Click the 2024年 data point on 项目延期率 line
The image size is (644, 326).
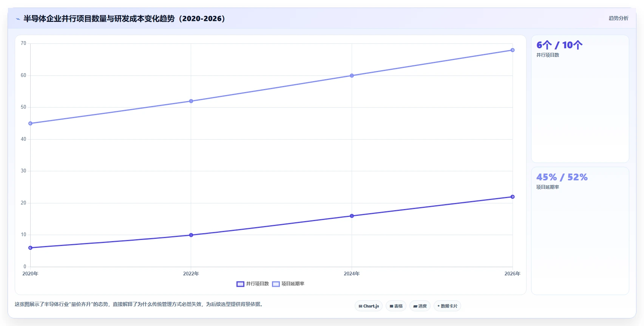352,75
